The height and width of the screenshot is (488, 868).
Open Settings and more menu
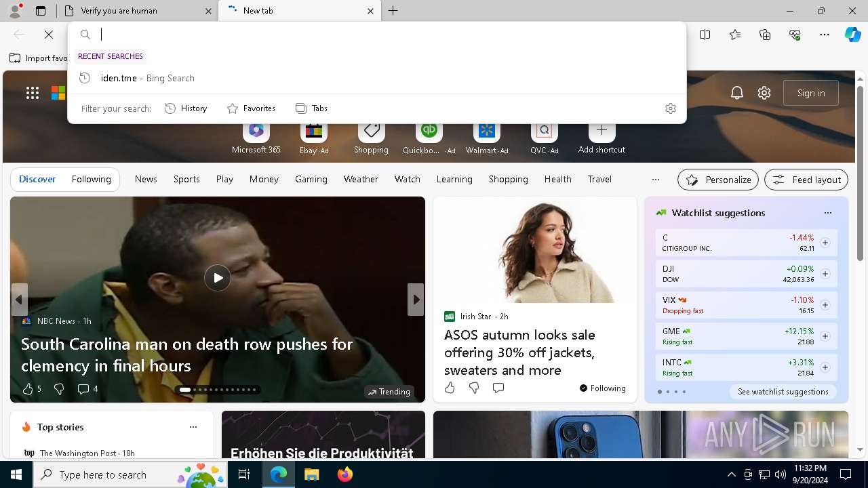pos(825,35)
